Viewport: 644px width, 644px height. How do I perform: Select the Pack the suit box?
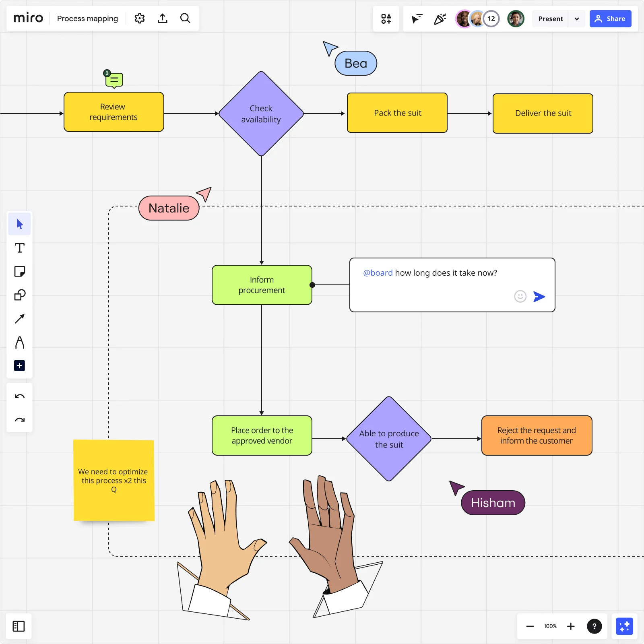[397, 113]
